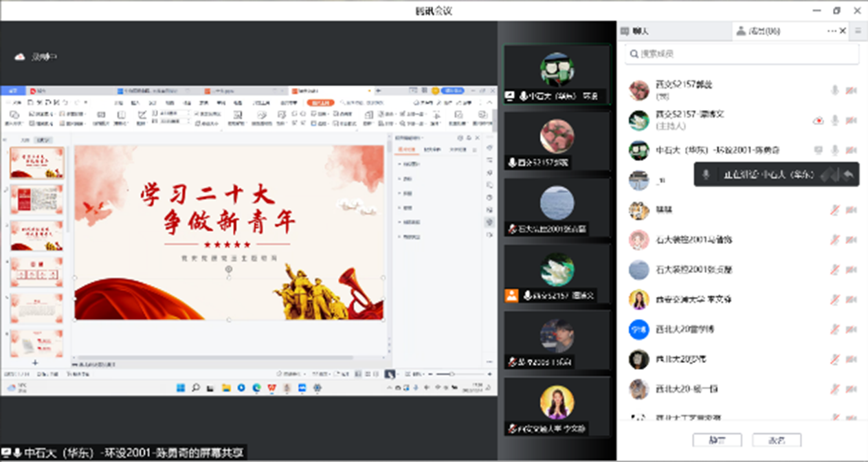Click the left button at members panel bottom
The image size is (868, 462).
[717, 440]
